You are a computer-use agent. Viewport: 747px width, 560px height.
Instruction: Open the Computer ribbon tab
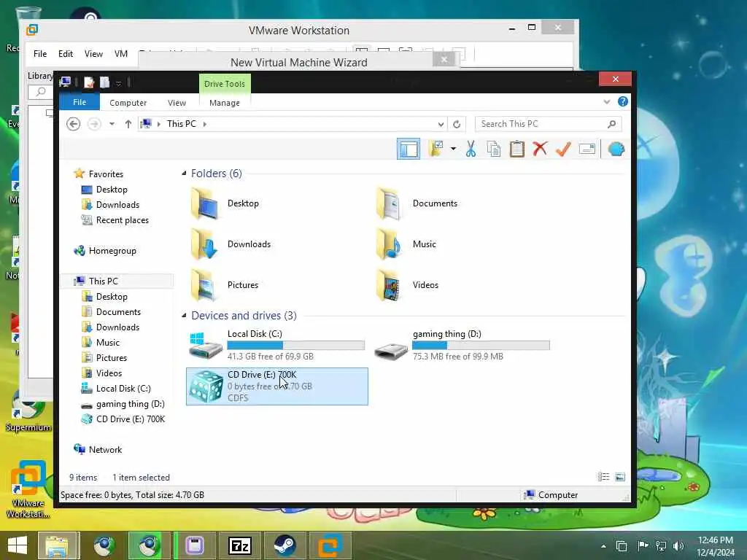[x=128, y=102]
